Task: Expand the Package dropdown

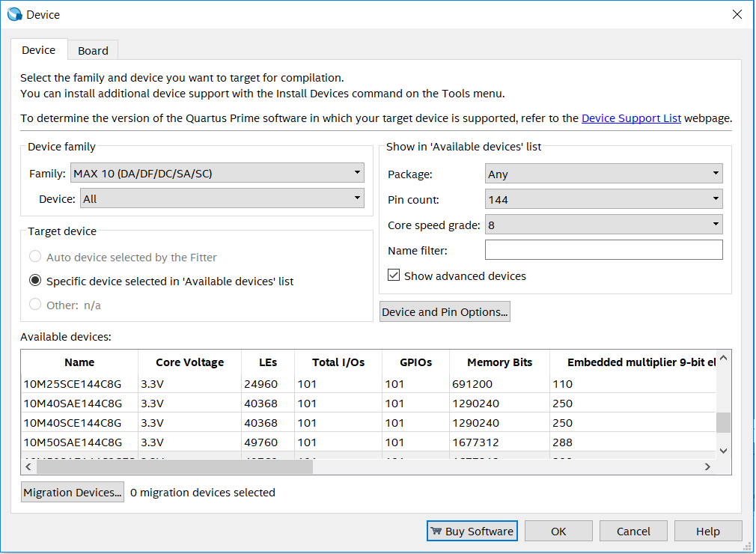Action: pos(603,174)
